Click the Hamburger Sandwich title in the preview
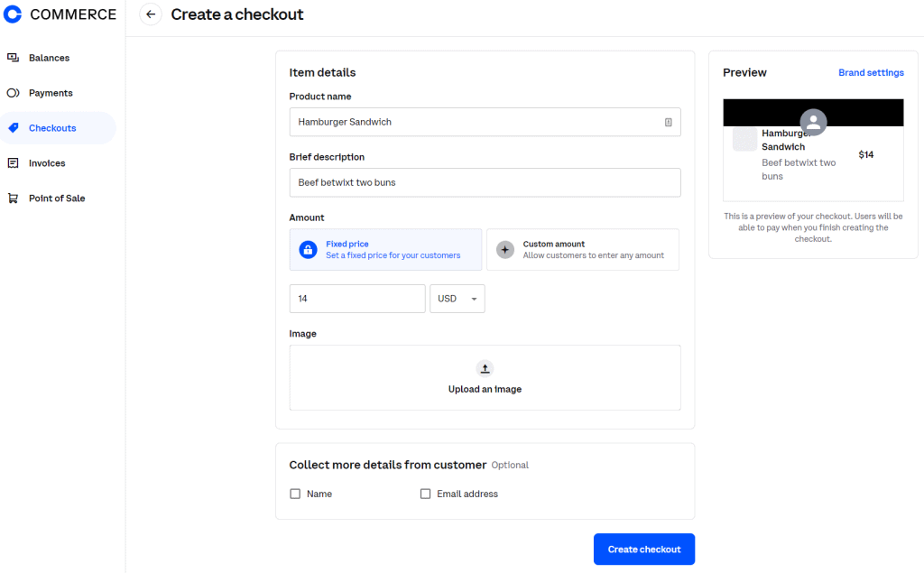 786,140
